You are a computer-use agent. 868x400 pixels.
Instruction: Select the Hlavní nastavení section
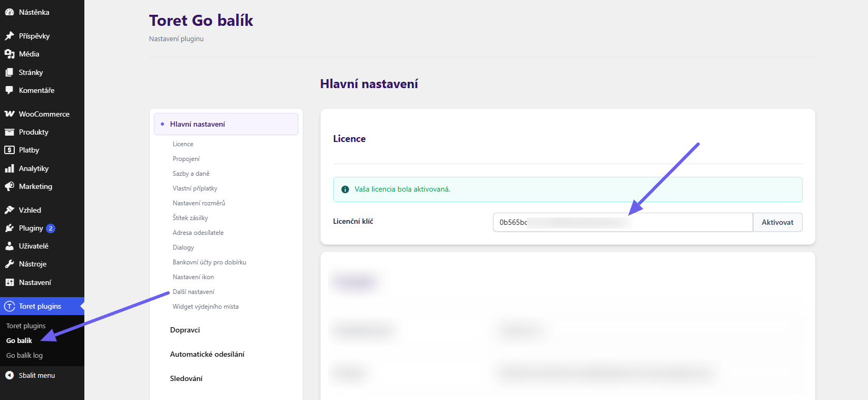[x=226, y=124]
